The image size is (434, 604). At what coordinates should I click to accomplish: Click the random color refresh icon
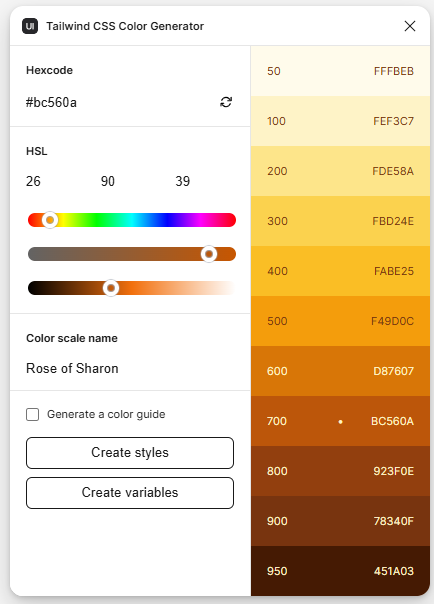(x=226, y=102)
